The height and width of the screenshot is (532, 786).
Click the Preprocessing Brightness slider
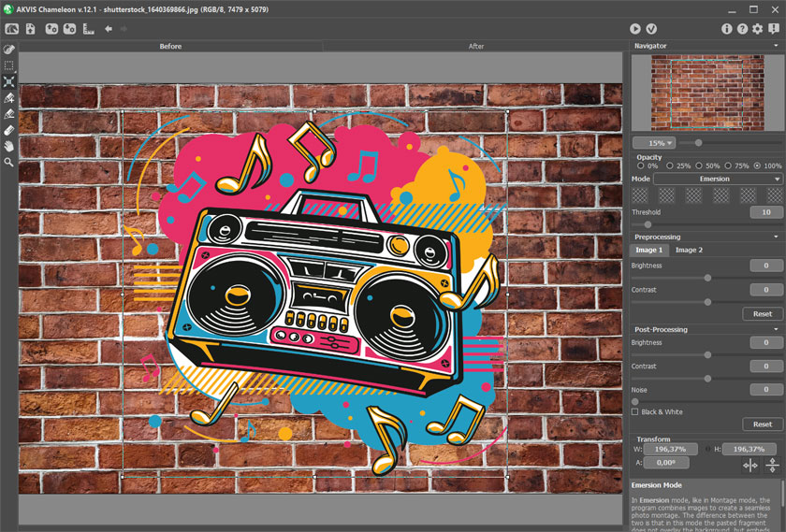click(x=706, y=278)
